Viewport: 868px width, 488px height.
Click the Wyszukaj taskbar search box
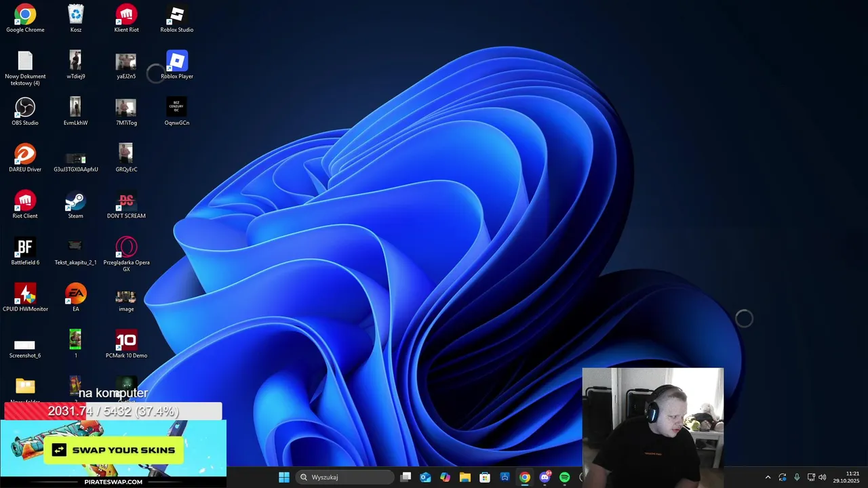click(346, 477)
